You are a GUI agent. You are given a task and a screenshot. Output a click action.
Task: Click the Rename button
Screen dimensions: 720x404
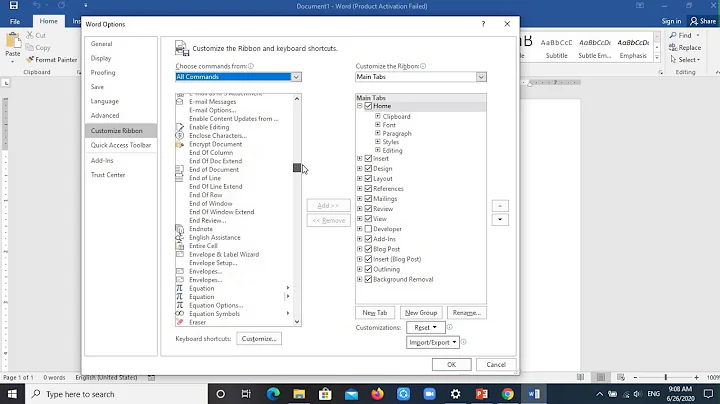coord(467,313)
